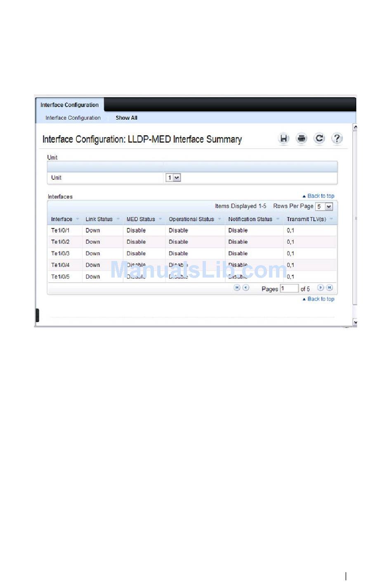
Task: Click Down link status for Te1/0/3
Action: click(x=93, y=254)
